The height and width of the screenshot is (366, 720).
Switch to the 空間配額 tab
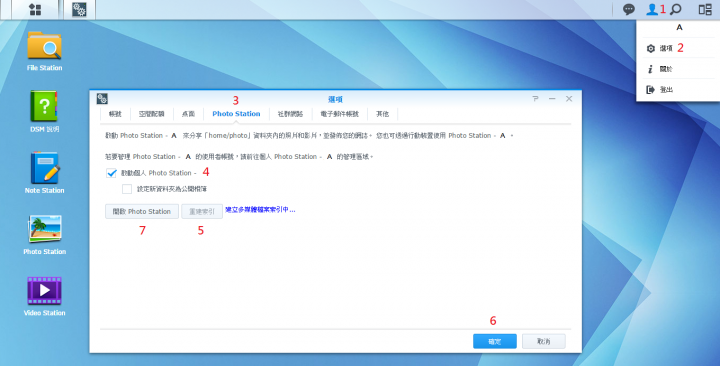(x=152, y=114)
